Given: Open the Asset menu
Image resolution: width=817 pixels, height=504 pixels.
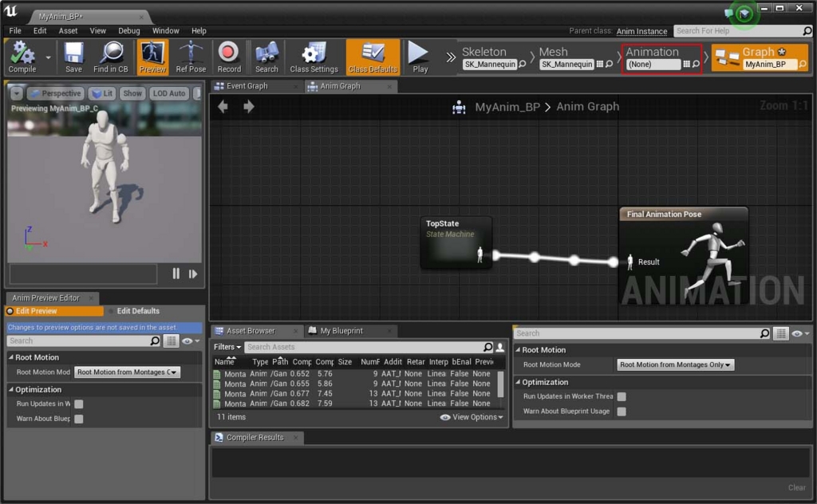Looking at the screenshot, I should [x=68, y=31].
